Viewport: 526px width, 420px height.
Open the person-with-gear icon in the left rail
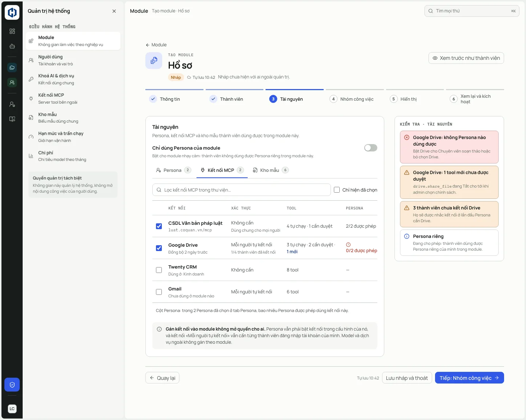click(12, 104)
